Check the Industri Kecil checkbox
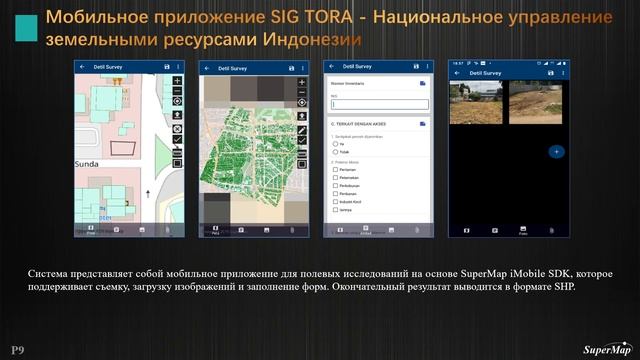The image size is (640, 360). 335,202
